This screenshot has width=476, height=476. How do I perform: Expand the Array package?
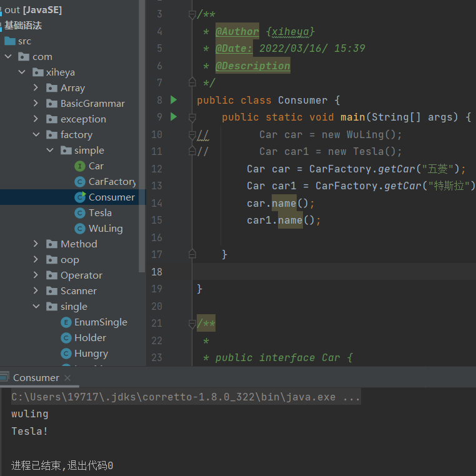point(36,87)
